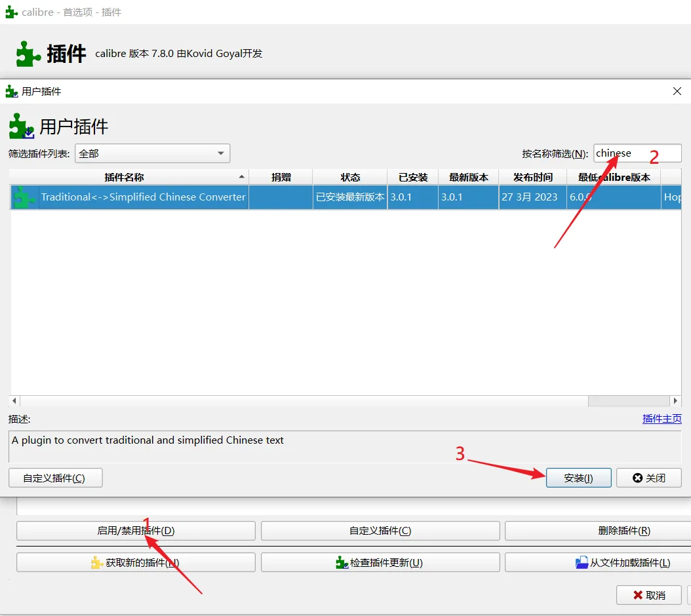Screen dimensions: 691x616
Task: Select Traditional<->Simplified Chinese Converter plugin name
Action: pyautogui.click(x=143, y=197)
